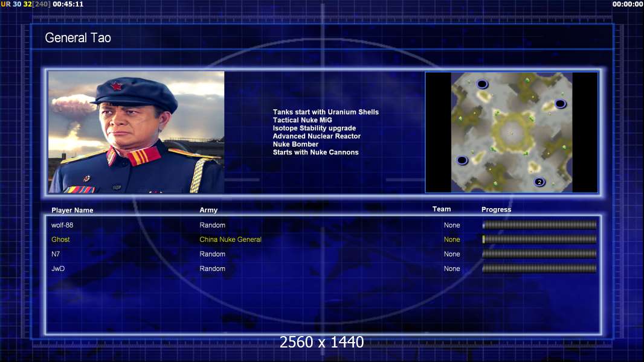This screenshot has width=644, height=362.
Task: Select the northwest start position on the minimap
Action: [481, 84]
